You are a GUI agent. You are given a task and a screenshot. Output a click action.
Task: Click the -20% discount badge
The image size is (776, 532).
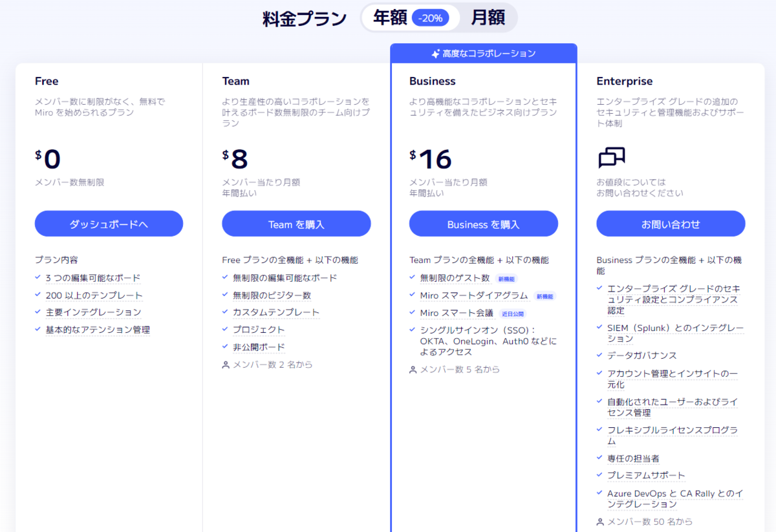[430, 18]
